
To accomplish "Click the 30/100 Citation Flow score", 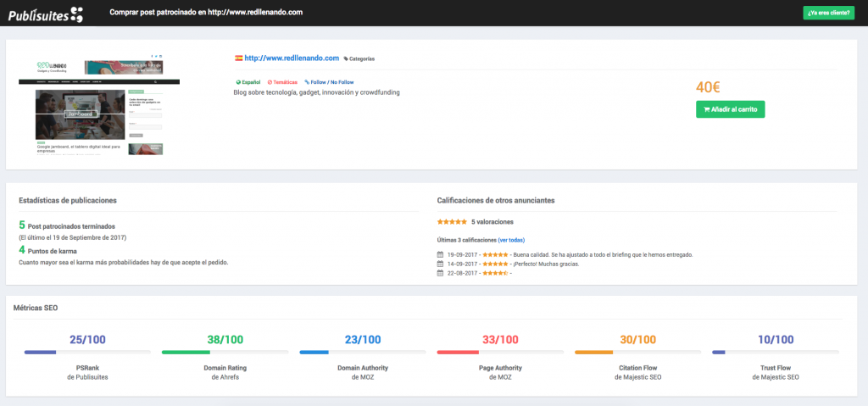I will [637, 340].
